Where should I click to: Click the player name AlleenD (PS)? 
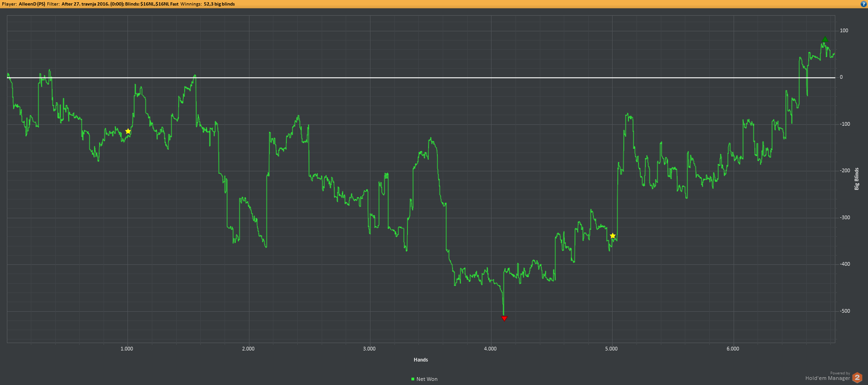(x=32, y=4)
